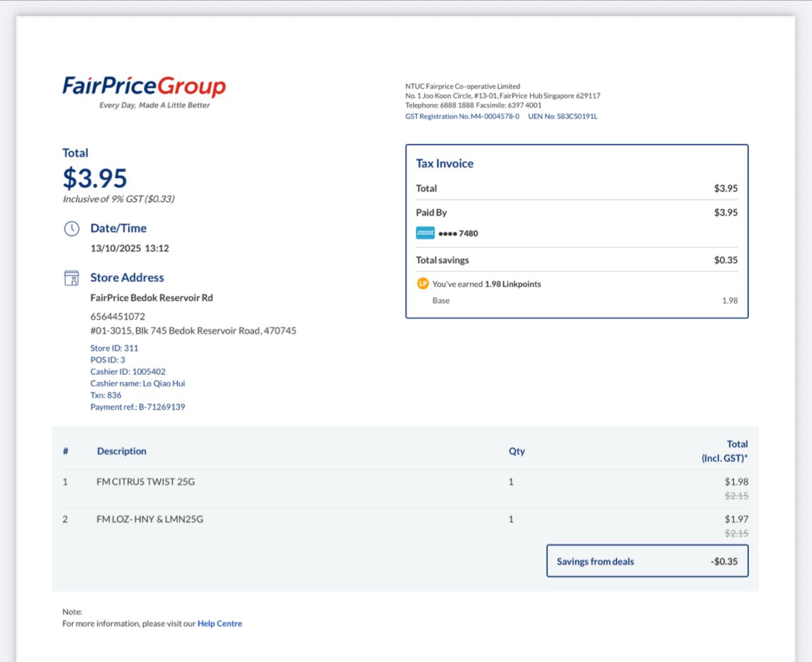Click the -$0.35 savings from deals amount

click(724, 561)
